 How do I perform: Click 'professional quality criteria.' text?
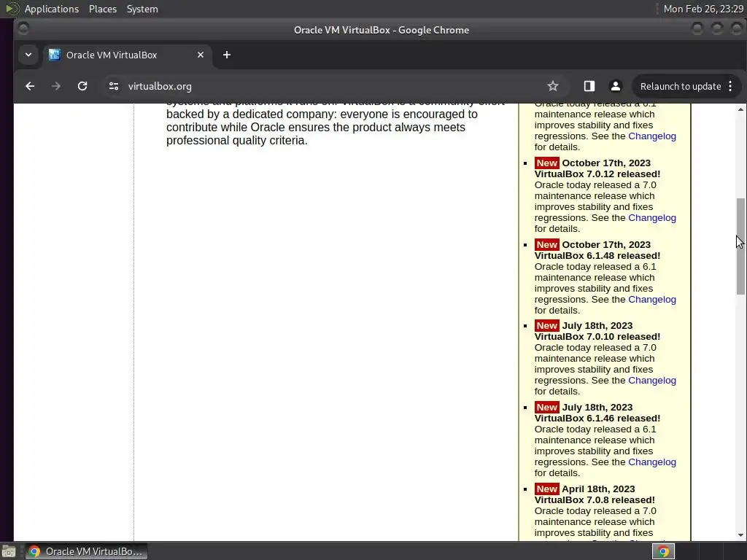(237, 141)
